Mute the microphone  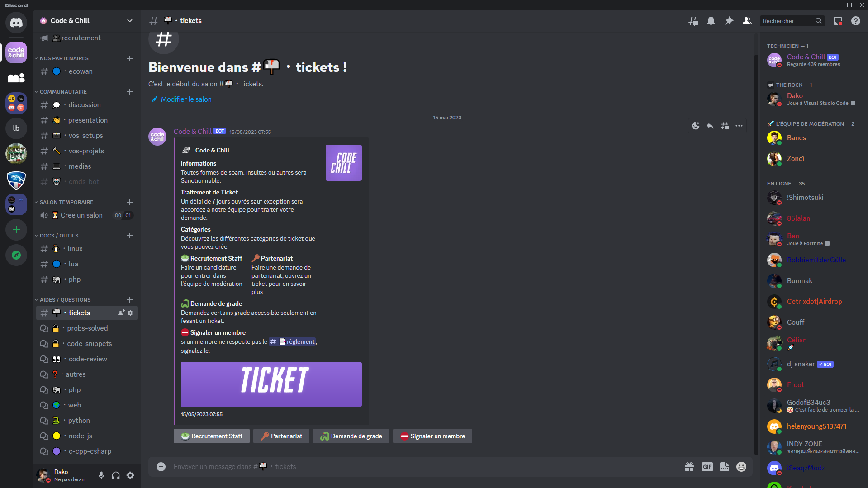pyautogui.click(x=101, y=475)
